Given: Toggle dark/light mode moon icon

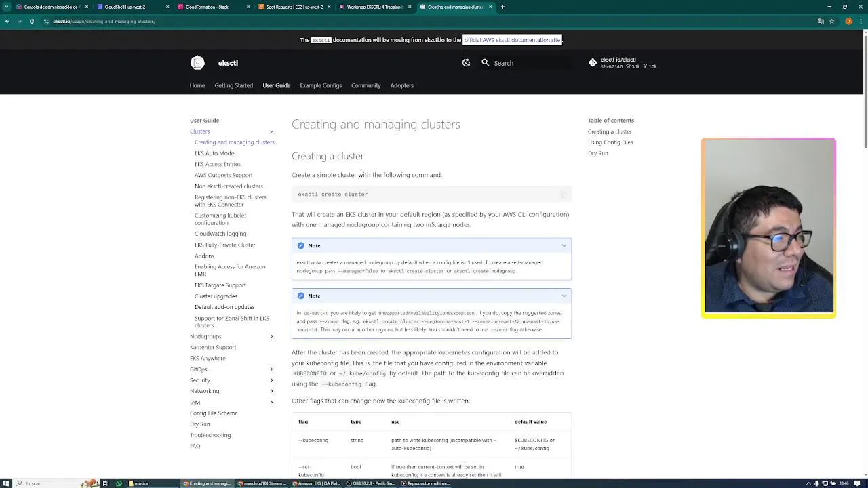Looking at the screenshot, I should point(467,63).
